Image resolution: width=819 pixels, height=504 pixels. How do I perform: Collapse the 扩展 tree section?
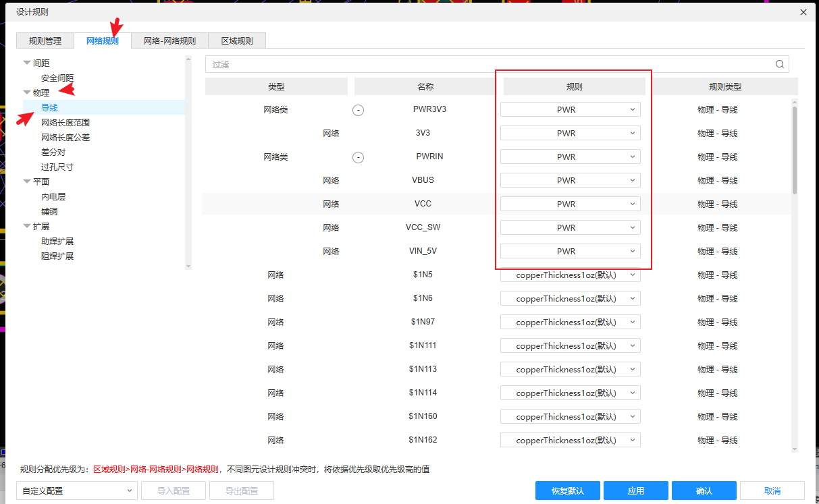point(27,226)
